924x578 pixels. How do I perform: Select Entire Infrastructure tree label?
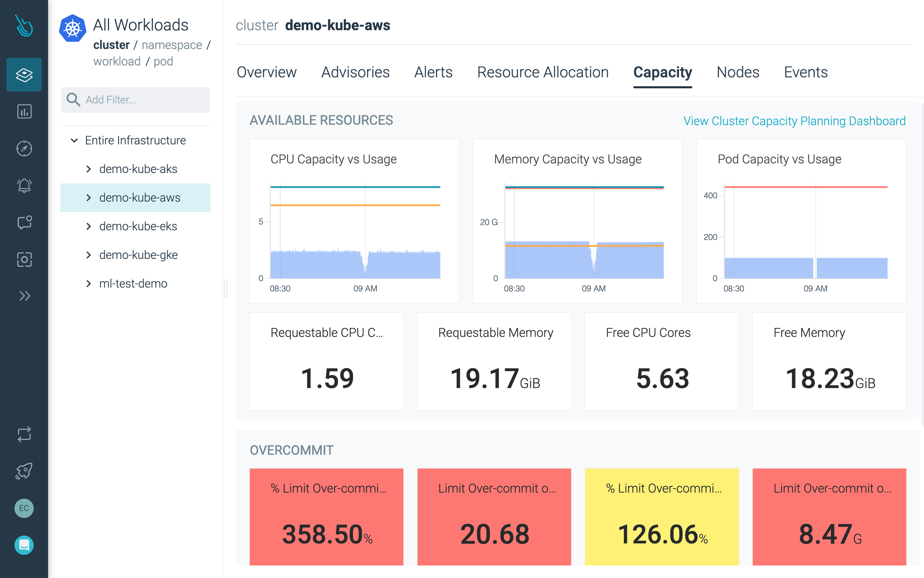click(135, 140)
